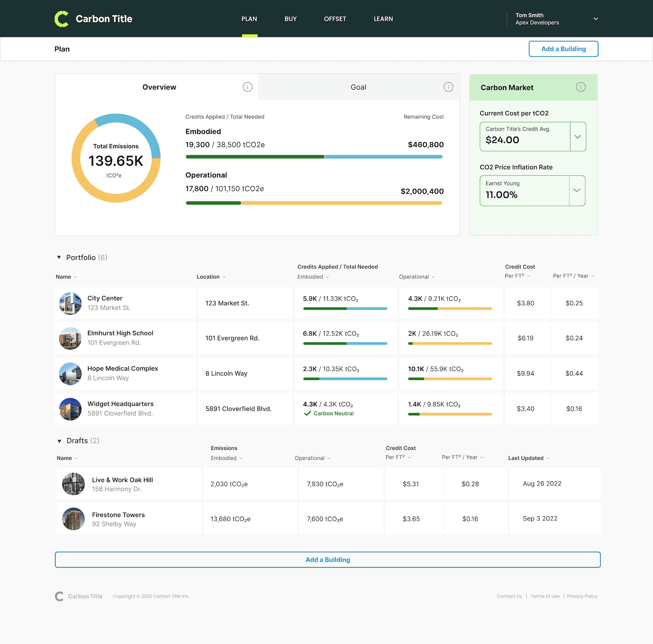Sort portfolio by Name column arrow
The width and height of the screenshot is (653, 644).
coord(75,277)
